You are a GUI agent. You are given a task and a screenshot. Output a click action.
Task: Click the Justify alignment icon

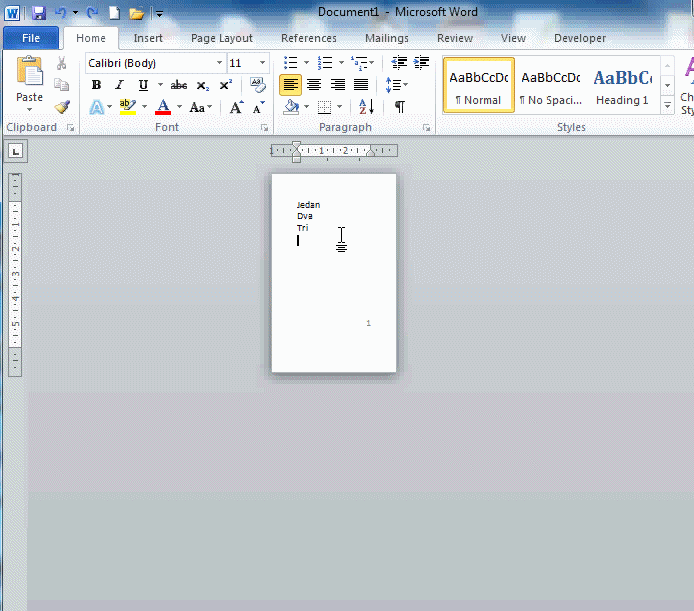[361, 85]
